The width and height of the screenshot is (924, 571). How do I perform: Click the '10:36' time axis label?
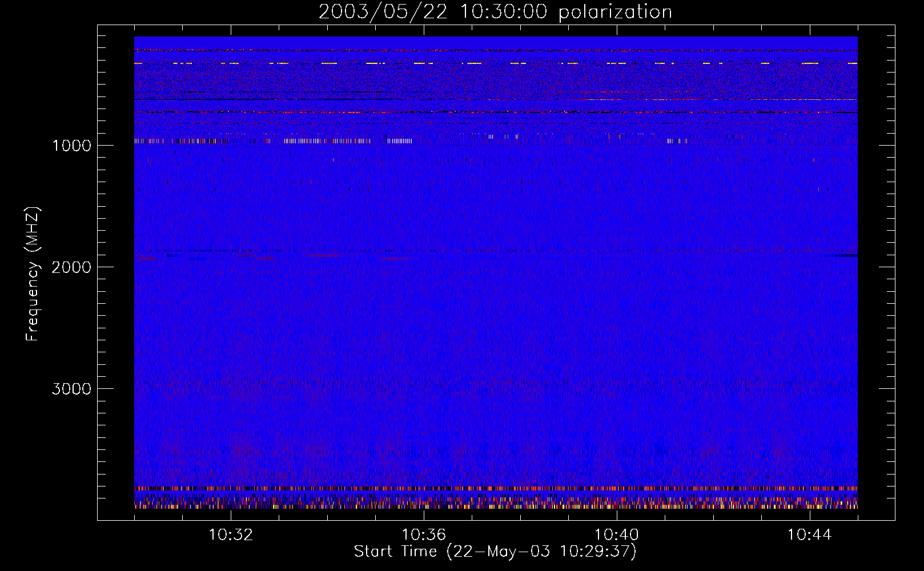click(x=424, y=535)
